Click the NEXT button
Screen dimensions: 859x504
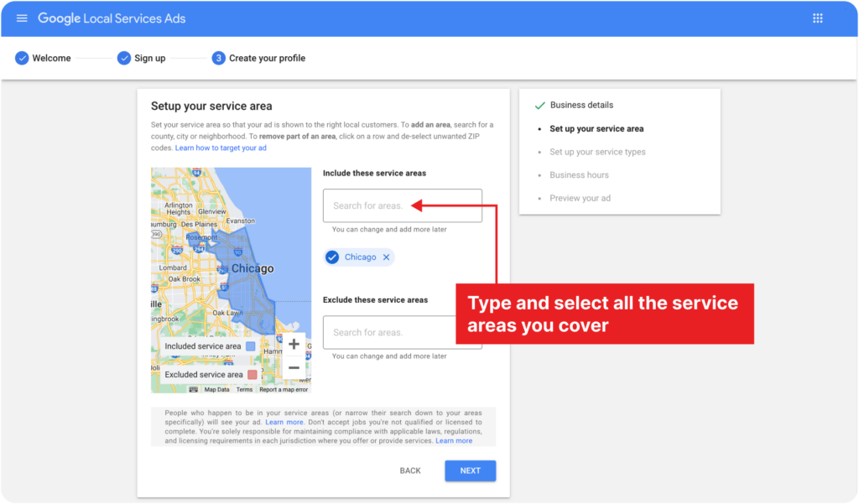[x=470, y=470]
